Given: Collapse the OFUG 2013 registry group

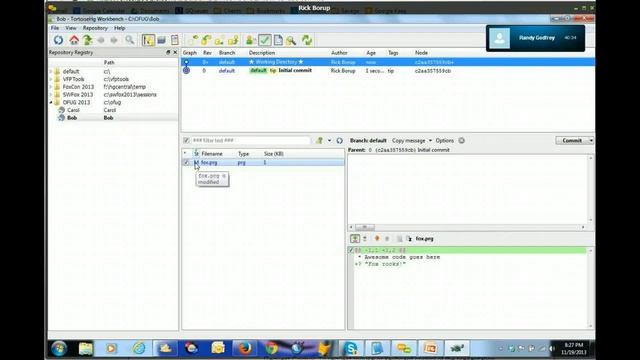Looking at the screenshot, I should tap(51, 102).
